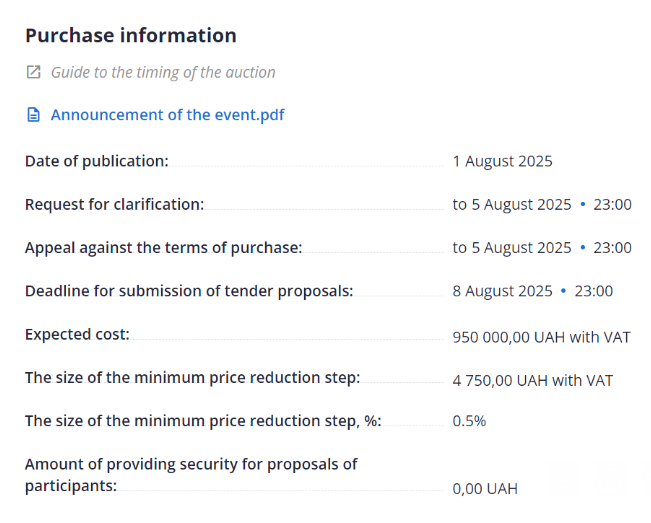Image resolution: width=651 pixels, height=523 pixels.
Task: Select the Expected cost label
Action: point(77,334)
